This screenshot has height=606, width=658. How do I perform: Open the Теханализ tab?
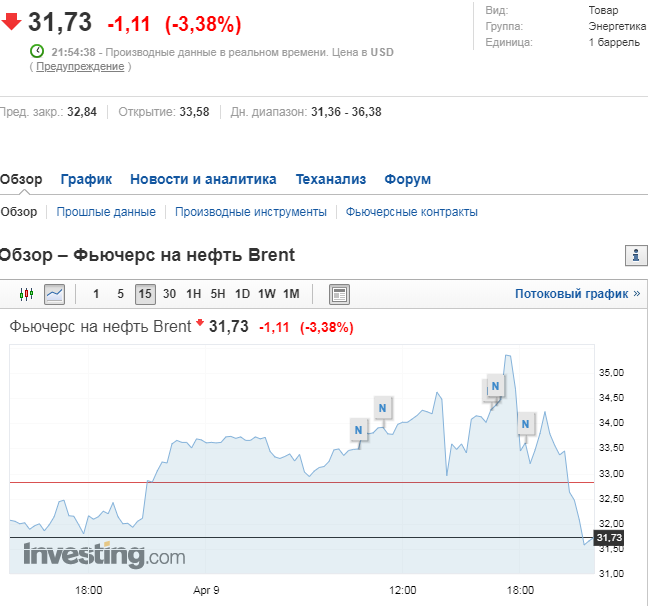pyautogui.click(x=331, y=179)
